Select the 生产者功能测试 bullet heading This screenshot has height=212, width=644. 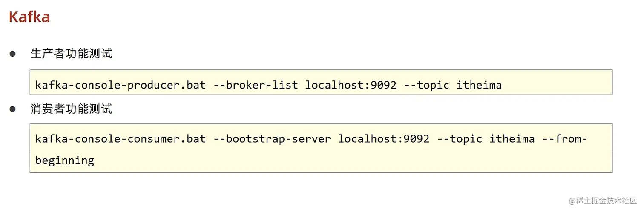[71, 54]
